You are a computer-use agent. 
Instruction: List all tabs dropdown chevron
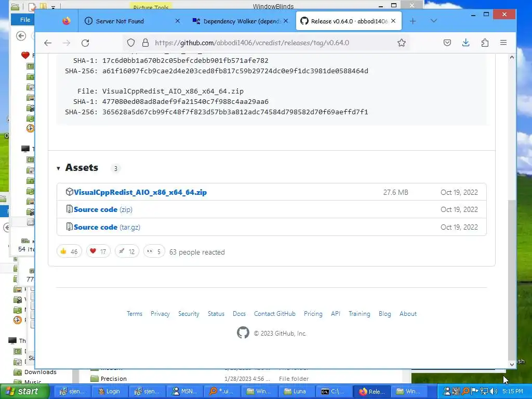[434, 21]
